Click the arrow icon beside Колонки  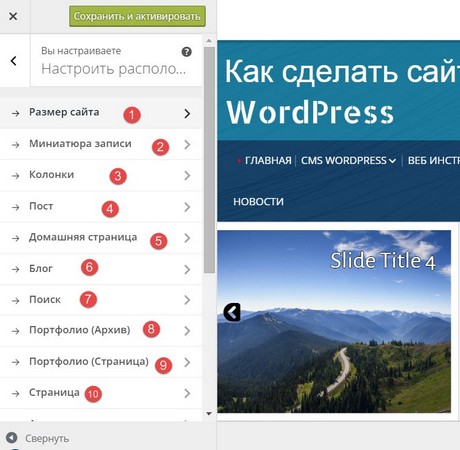tap(15, 176)
